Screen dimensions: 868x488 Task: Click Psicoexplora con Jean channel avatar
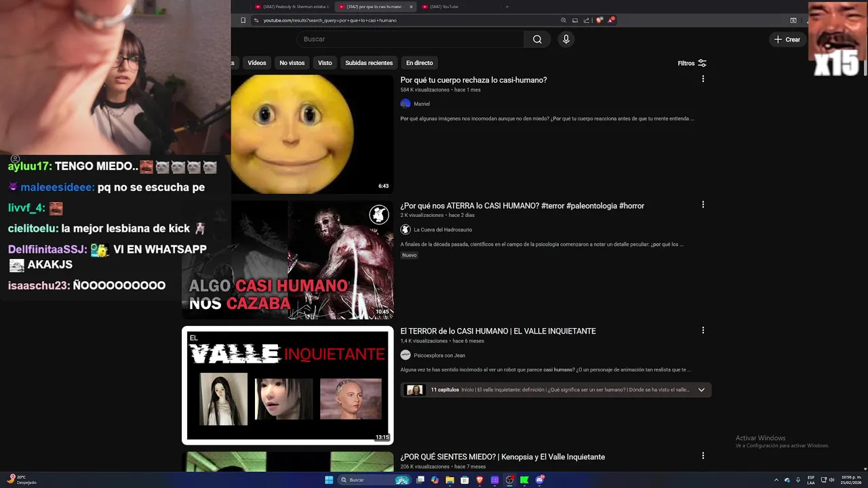tap(406, 355)
